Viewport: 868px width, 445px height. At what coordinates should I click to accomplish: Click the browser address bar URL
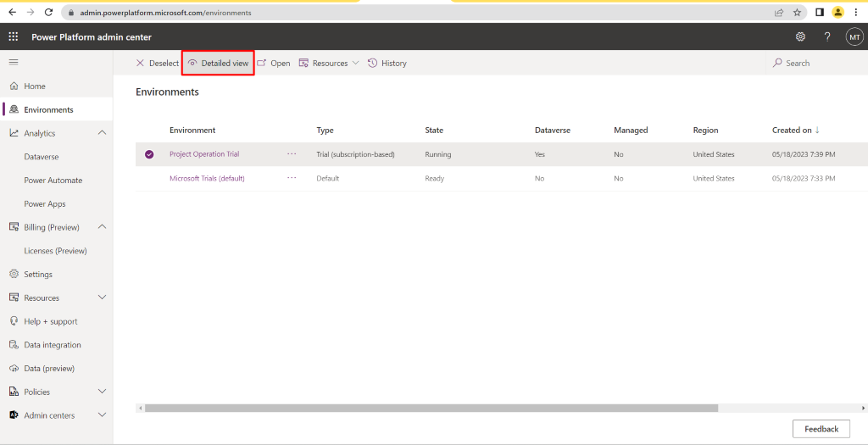point(165,12)
